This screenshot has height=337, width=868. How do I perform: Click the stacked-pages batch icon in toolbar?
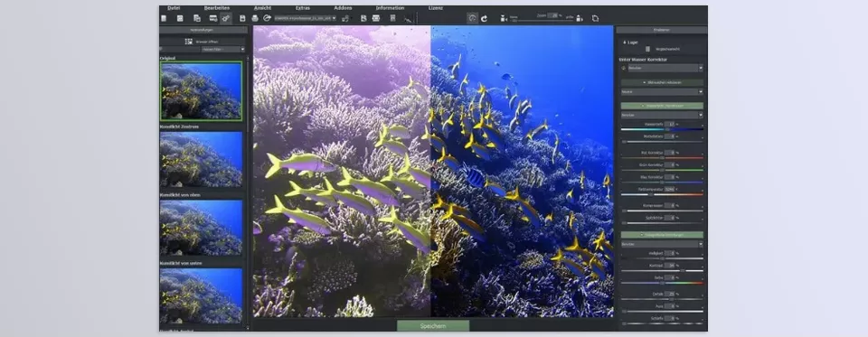click(x=196, y=18)
